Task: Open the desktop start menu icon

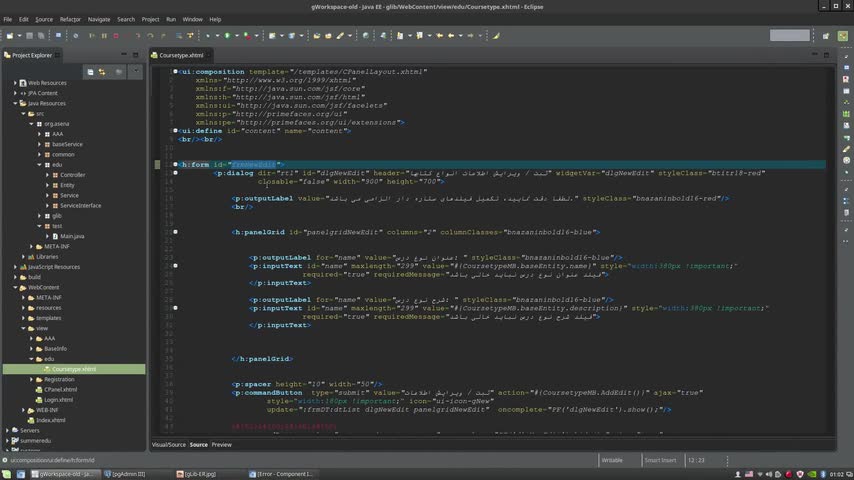Action: (x=7, y=474)
